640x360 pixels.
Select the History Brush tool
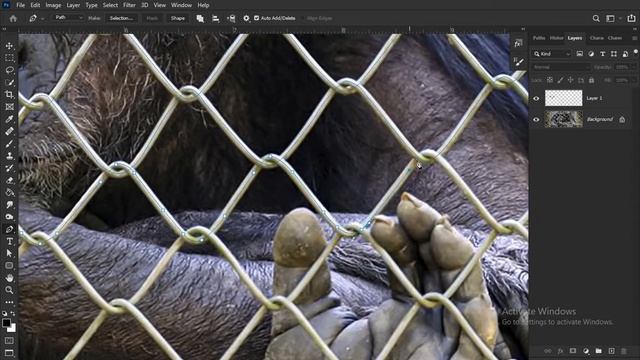click(x=9, y=168)
